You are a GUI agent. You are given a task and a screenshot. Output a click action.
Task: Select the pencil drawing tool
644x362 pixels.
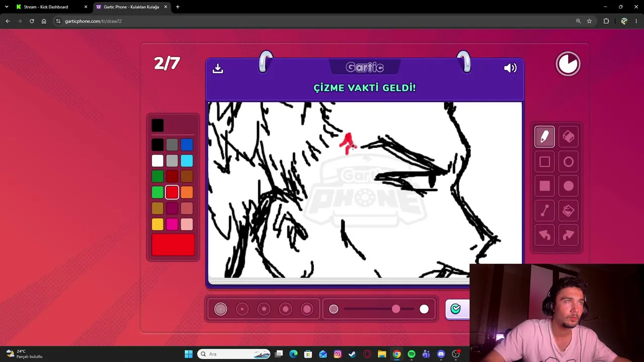tap(544, 137)
